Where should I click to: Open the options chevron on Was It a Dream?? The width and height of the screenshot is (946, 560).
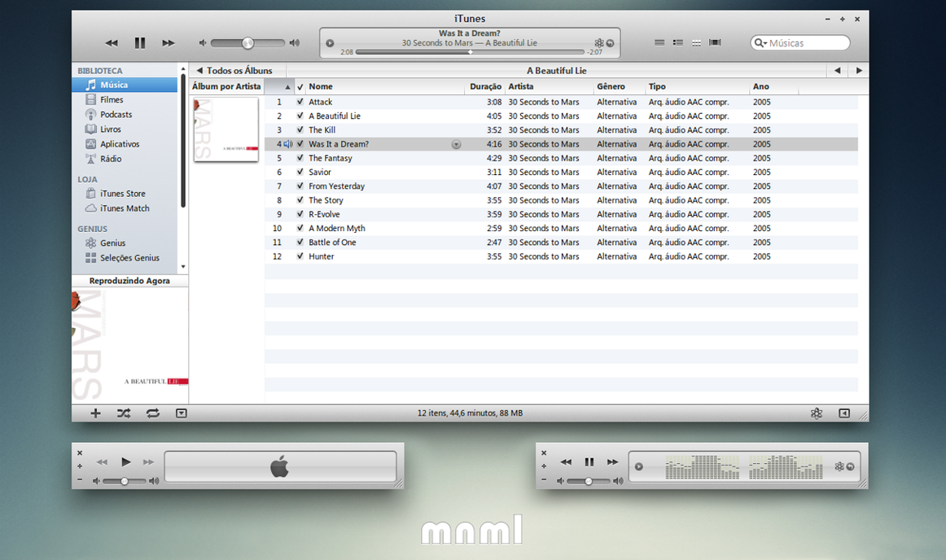(456, 143)
